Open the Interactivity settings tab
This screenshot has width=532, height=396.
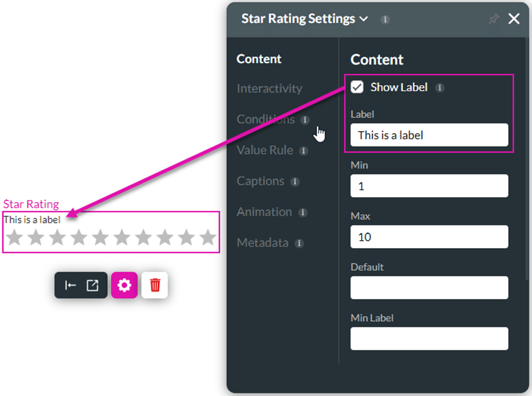pos(269,88)
